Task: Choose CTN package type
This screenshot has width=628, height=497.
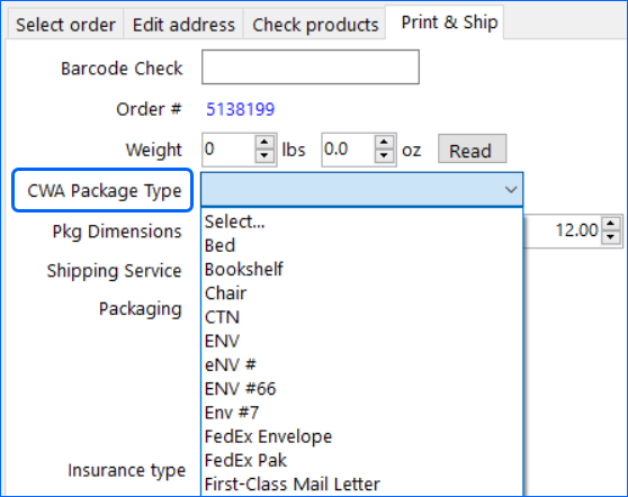Action: (x=222, y=317)
